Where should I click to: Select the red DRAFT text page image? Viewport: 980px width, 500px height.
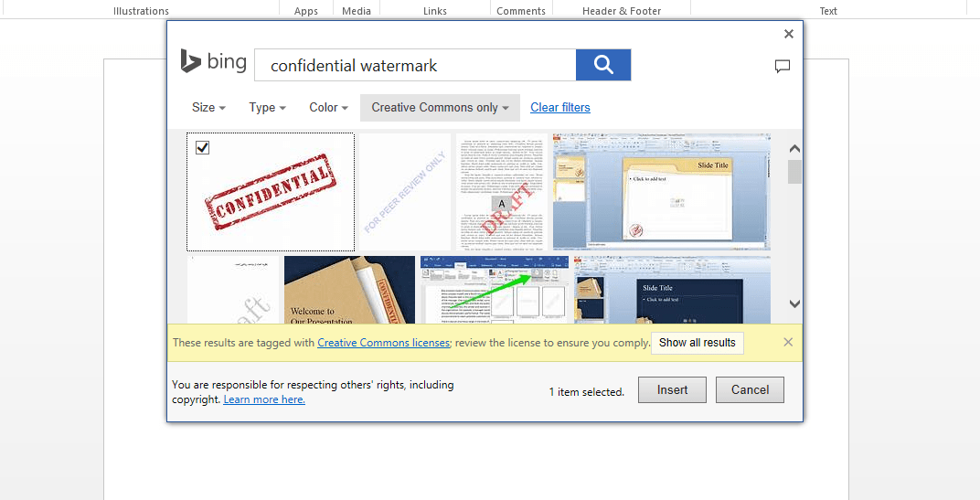502,191
